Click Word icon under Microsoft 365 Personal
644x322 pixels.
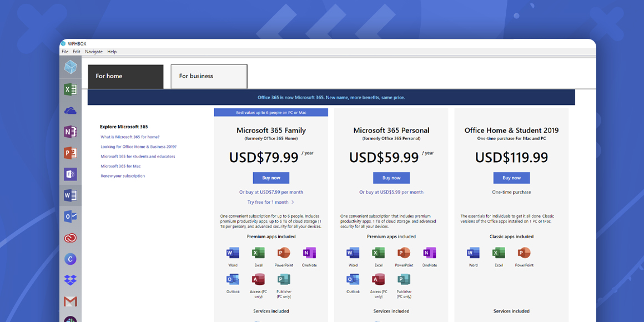353,253
